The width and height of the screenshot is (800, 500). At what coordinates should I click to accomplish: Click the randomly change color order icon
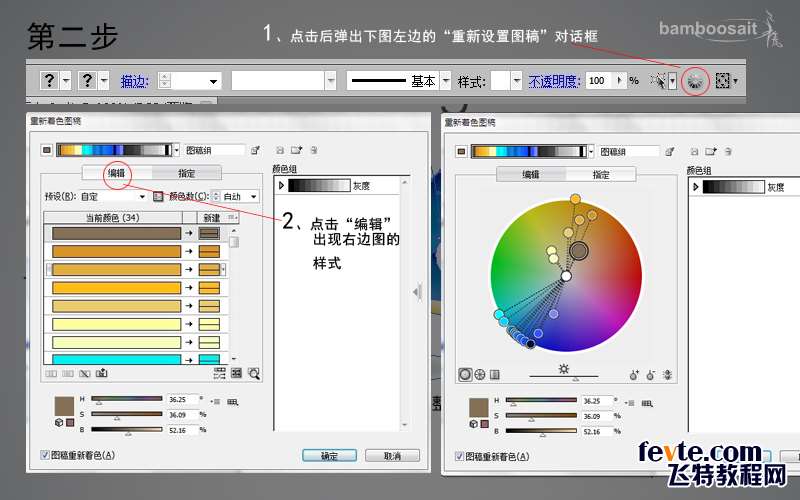(x=220, y=373)
